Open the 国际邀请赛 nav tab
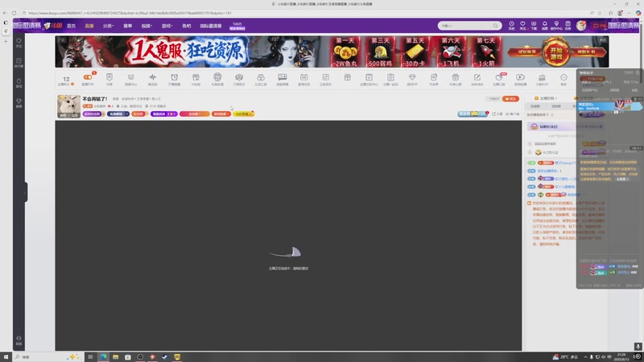Image resolution: width=644 pixels, height=362 pixels. coord(211,26)
